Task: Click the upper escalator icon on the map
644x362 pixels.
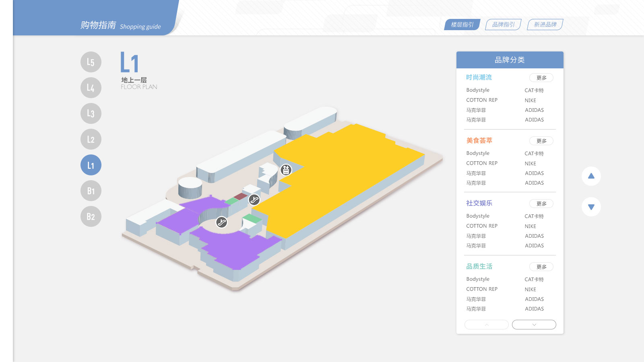Action: click(x=254, y=200)
